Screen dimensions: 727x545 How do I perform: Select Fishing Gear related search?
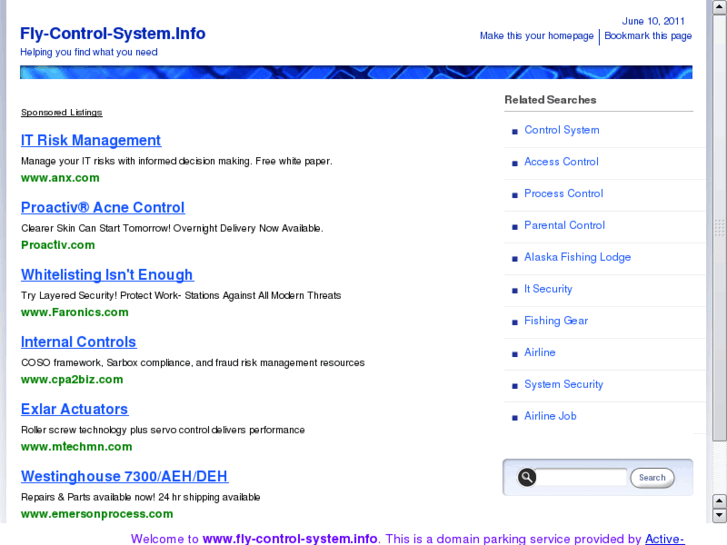[x=556, y=321]
